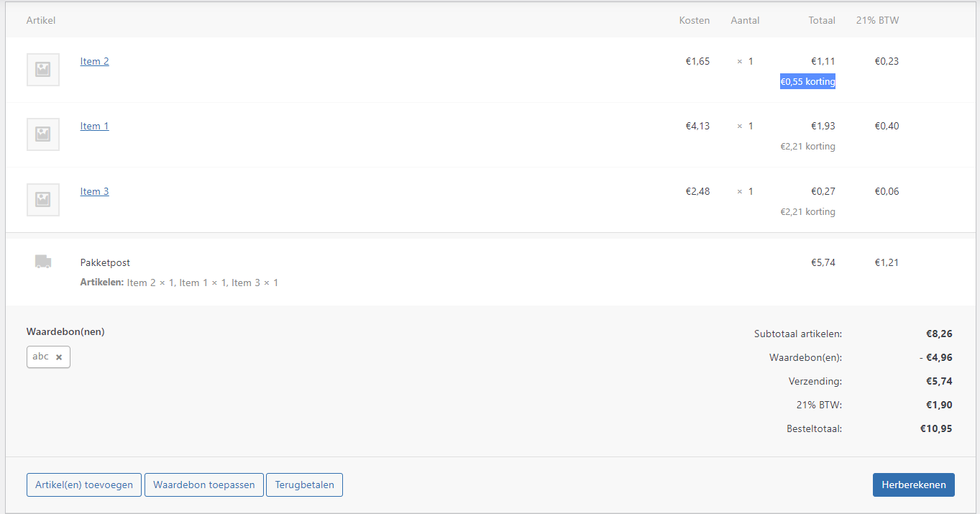Screen dimensions: 980x514
Task: Click the Artikel column header
Action: [x=41, y=20]
